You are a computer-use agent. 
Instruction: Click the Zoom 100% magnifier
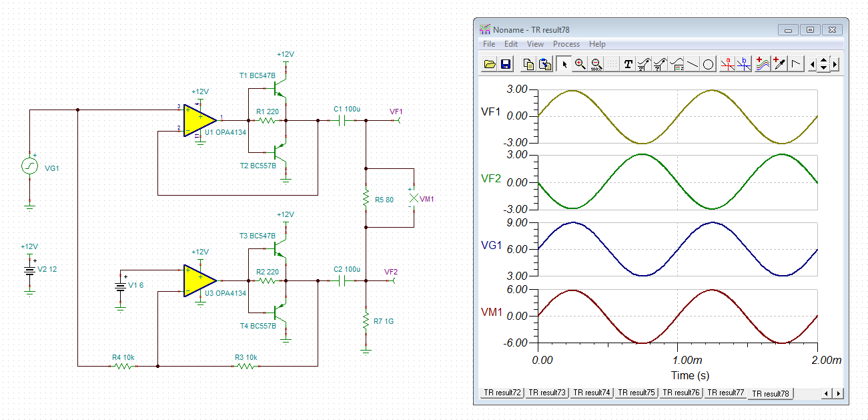(596, 64)
